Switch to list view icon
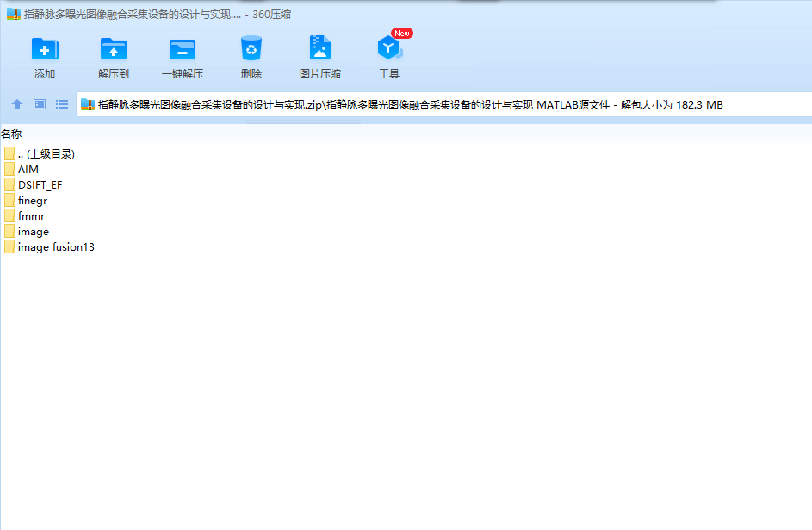Screen dimensions: 812x530 pyautogui.click(x=62, y=104)
